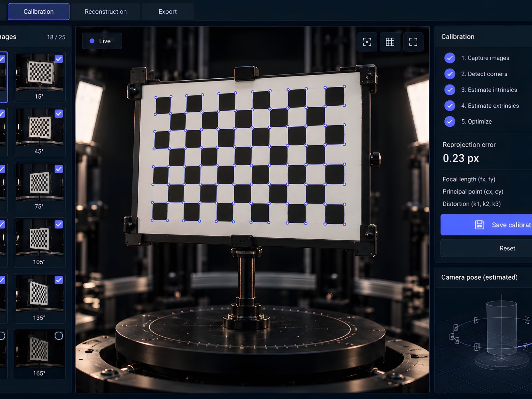This screenshot has height=399, width=532.
Task: Click the Capture images step checkmark
Action: (x=450, y=58)
